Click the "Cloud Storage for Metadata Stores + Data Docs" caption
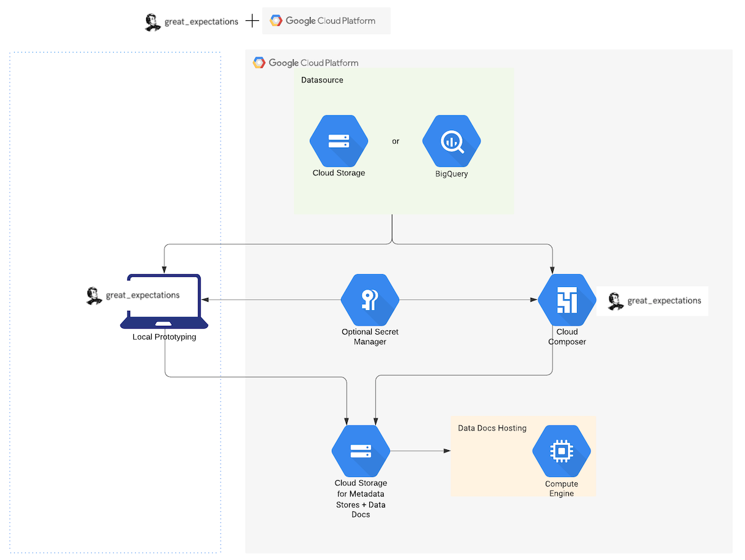Image resolution: width=745 pixels, height=560 pixels. (361, 498)
